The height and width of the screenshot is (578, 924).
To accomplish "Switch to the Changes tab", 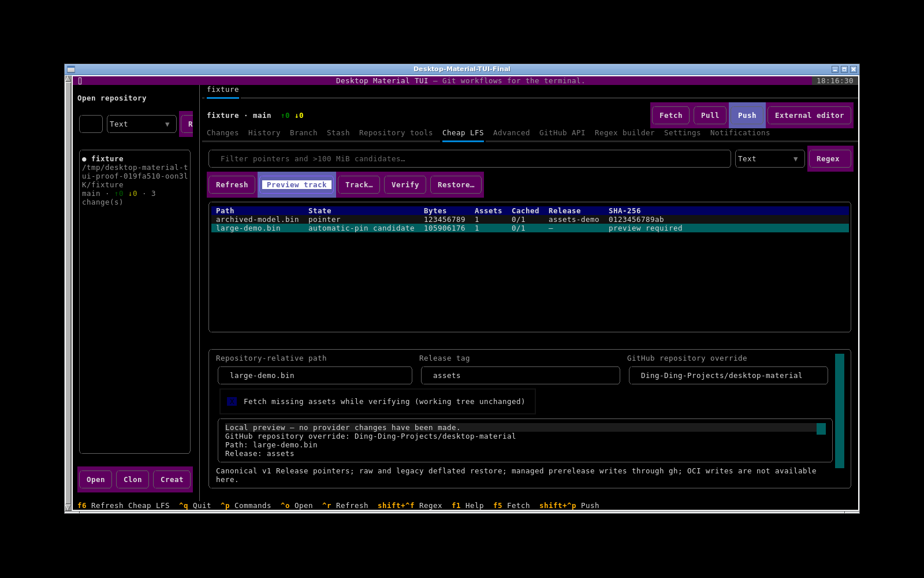I will pyautogui.click(x=222, y=133).
